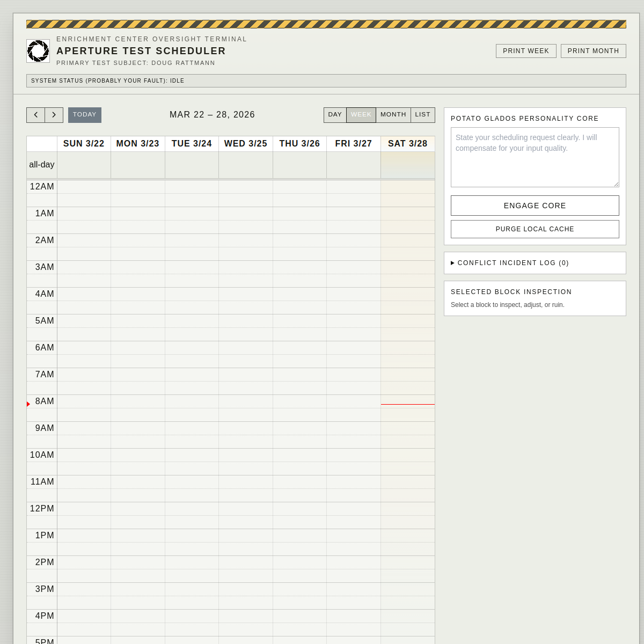Select the 8AM slot on SAT 3/28

tap(408, 408)
